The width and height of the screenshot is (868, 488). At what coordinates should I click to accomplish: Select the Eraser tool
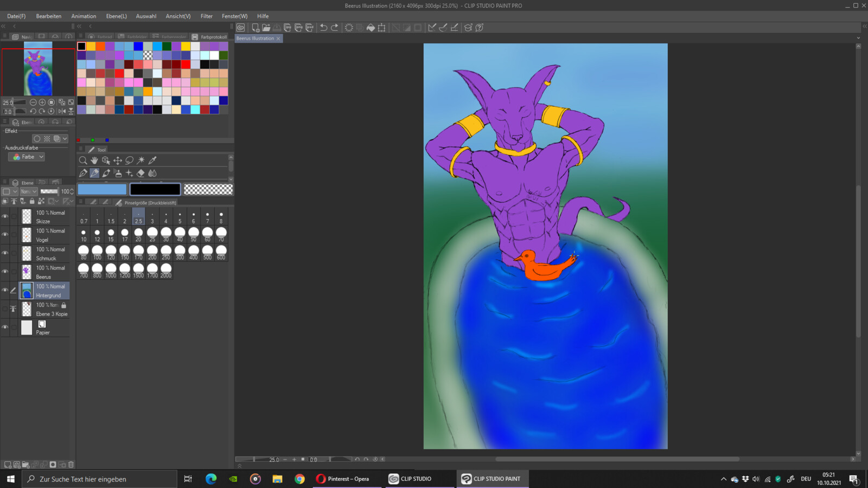[x=141, y=173]
